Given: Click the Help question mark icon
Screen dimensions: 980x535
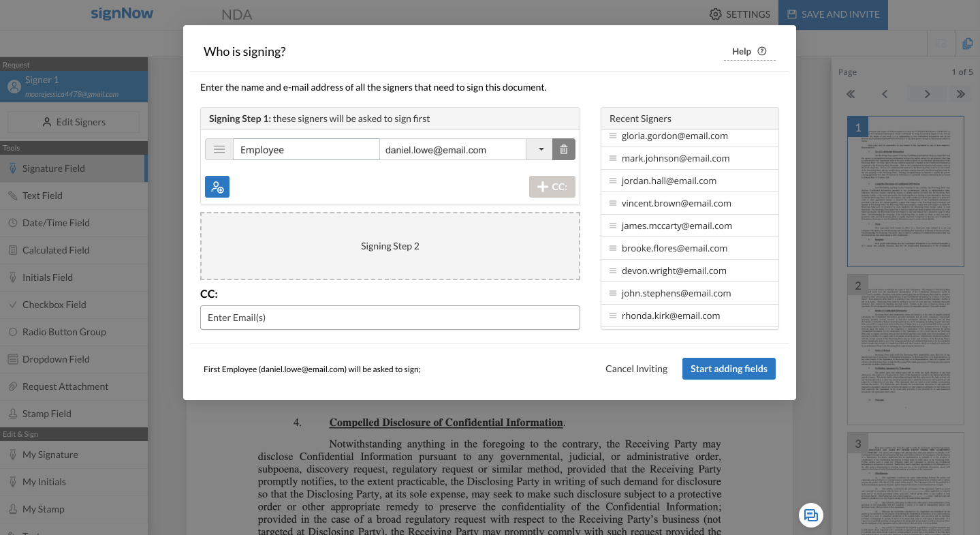Looking at the screenshot, I should pyautogui.click(x=761, y=50).
